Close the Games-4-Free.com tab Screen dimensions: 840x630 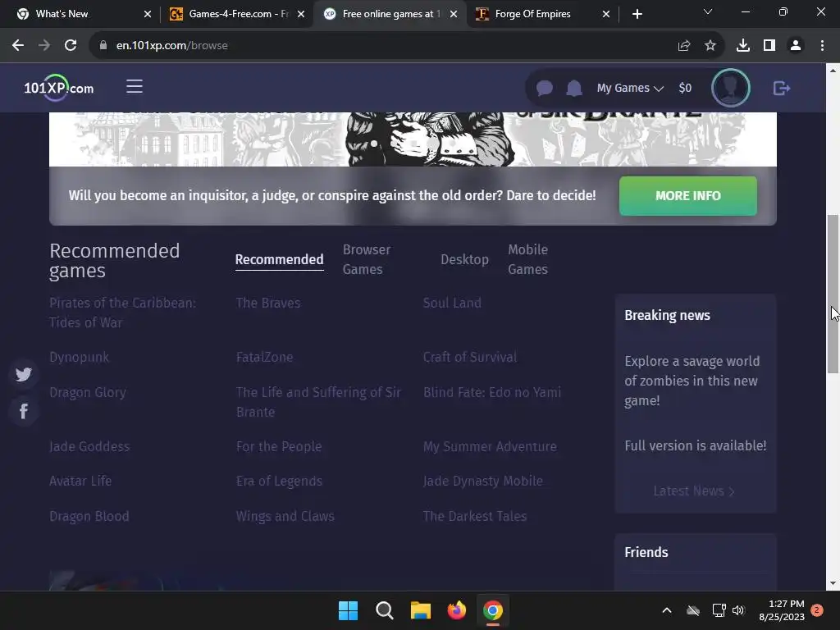click(x=301, y=14)
